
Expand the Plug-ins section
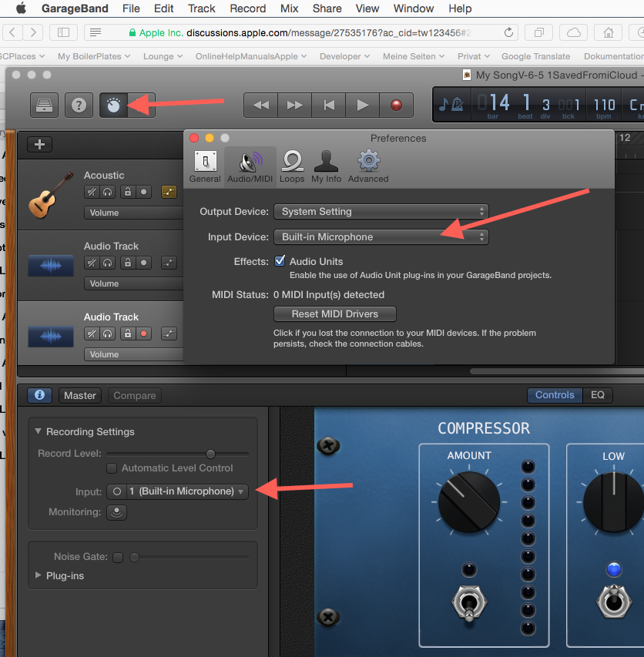[x=38, y=575]
